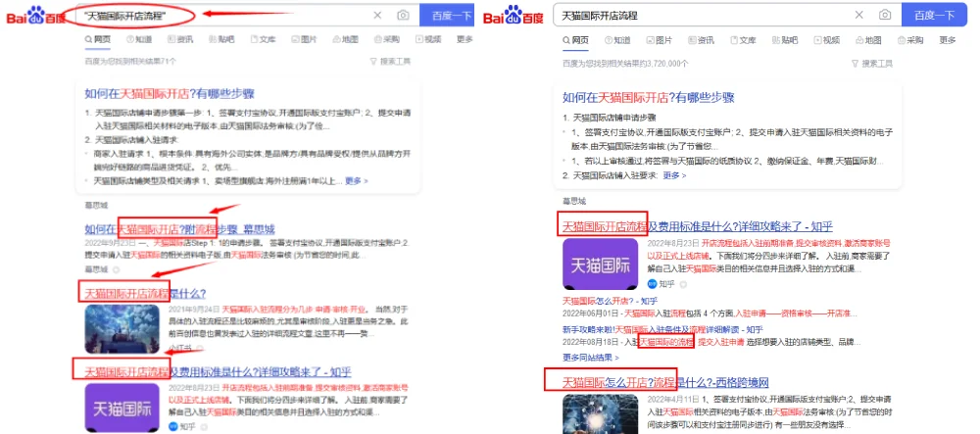
Task: Click 更多同站结果 > on the right page
Action: [591, 358]
